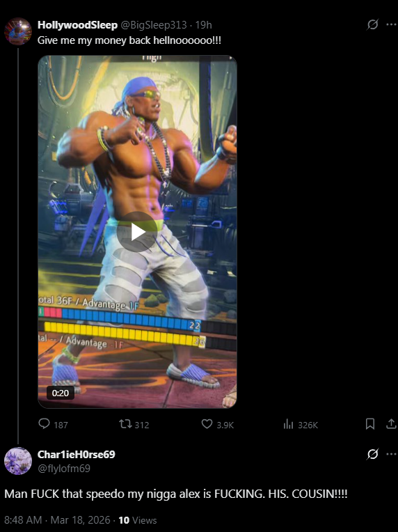
Task: Bookmark the HollywoodSleep post
Action: pyautogui.click(x=370, y=424)
